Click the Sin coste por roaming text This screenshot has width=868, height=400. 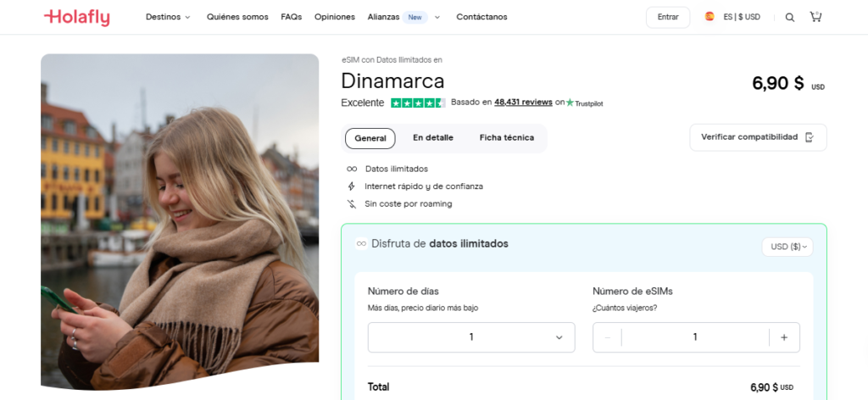pos(408,203)
